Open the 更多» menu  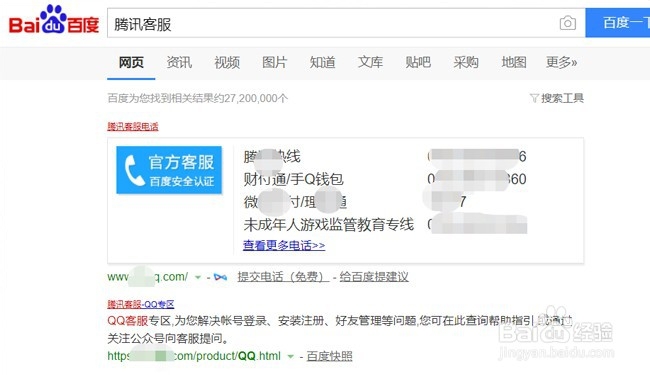click(561, 63)
